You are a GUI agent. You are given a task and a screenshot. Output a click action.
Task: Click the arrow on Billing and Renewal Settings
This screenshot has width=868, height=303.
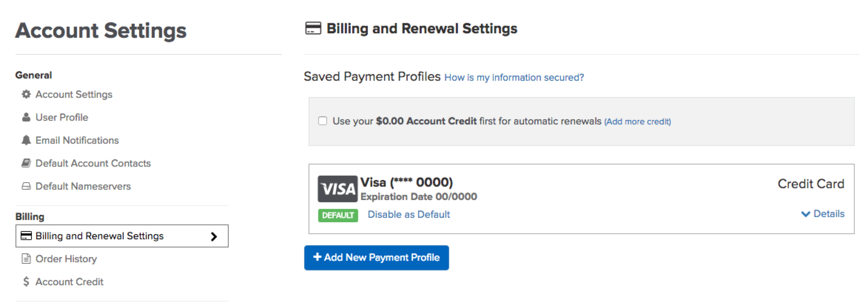[214, 236]
